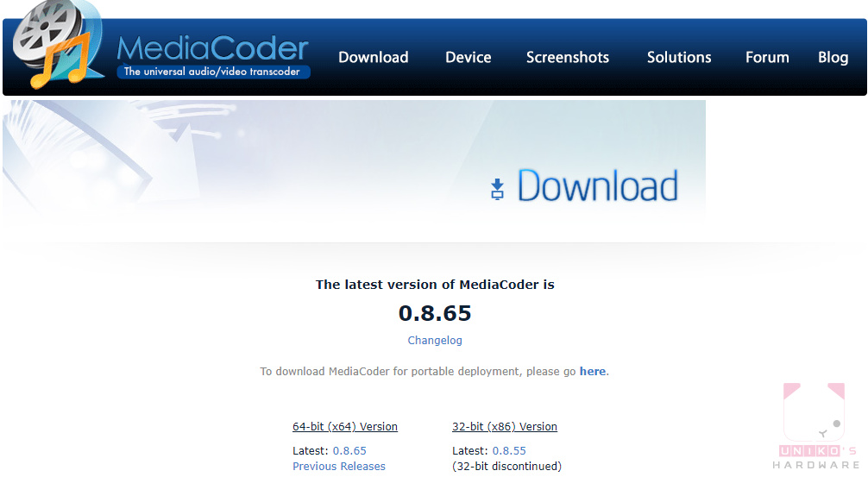Viewport: 868px width, 477px height.
Task: Download the latest 64-bit 0.8.65 release
Action: [349, 451]
